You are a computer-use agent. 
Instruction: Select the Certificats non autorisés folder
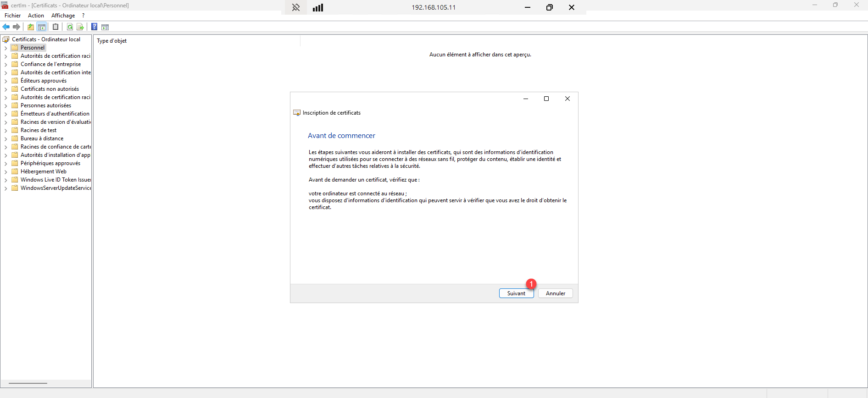tap(50, 89)
